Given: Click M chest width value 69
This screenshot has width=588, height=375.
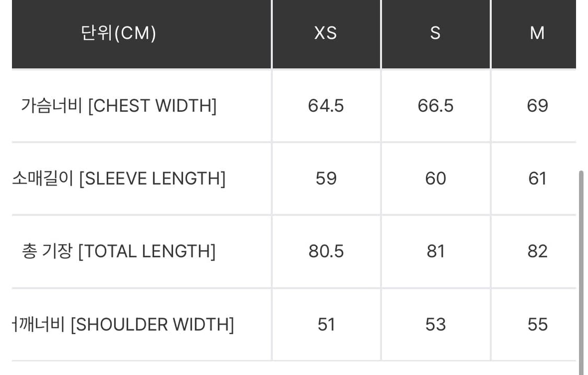Looking at the screenshot, I should [x=537, y=106].
